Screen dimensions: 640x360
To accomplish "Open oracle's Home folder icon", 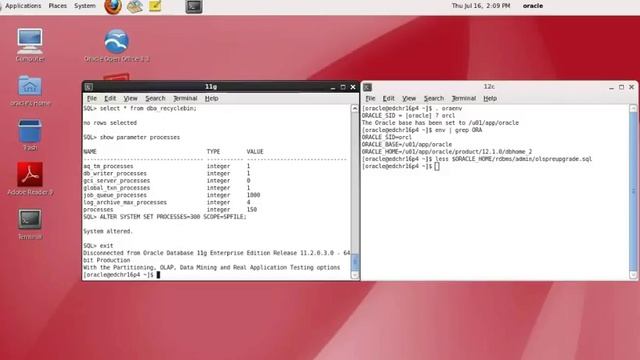I will coord(30,91).
